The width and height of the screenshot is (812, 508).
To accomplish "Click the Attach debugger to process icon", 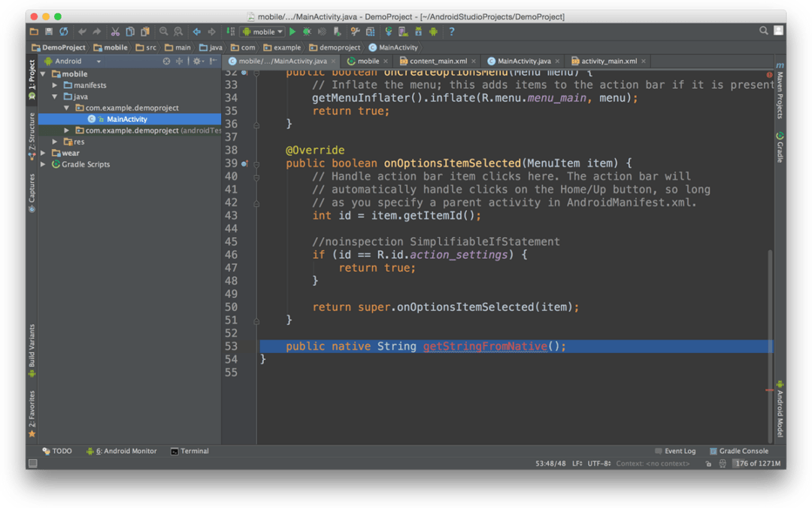I will [x=337, y=32].
